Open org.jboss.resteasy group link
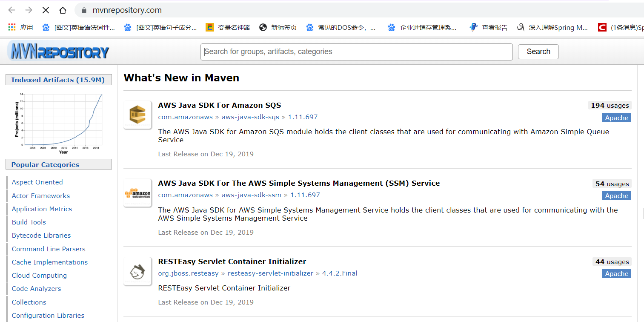The height and width of the screenshot is (322, 644). (x=188, y=273)
